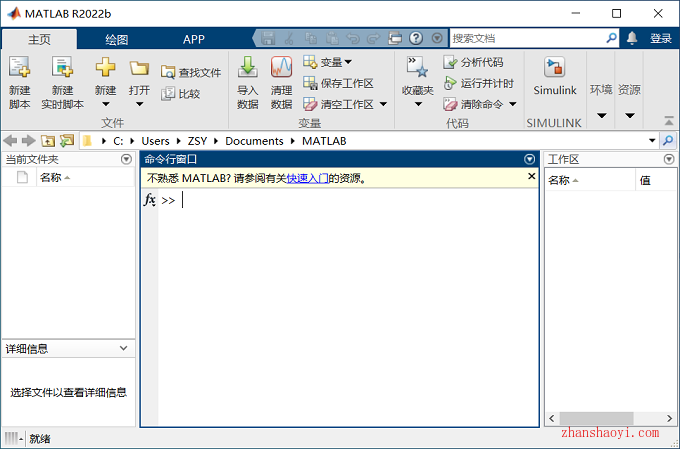680x449 pixels.
Task: Open the 收藏夹 favorites icon
Action: coord(417,67)
